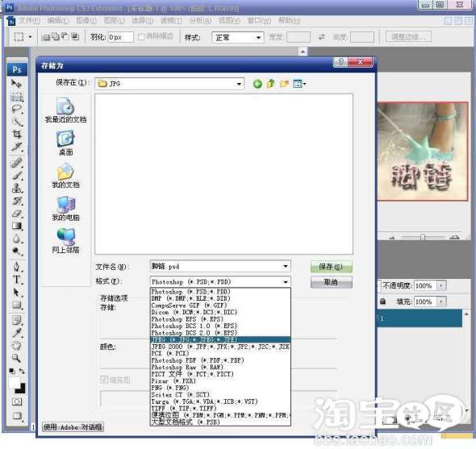Select the Slice tool

point(17,147)
